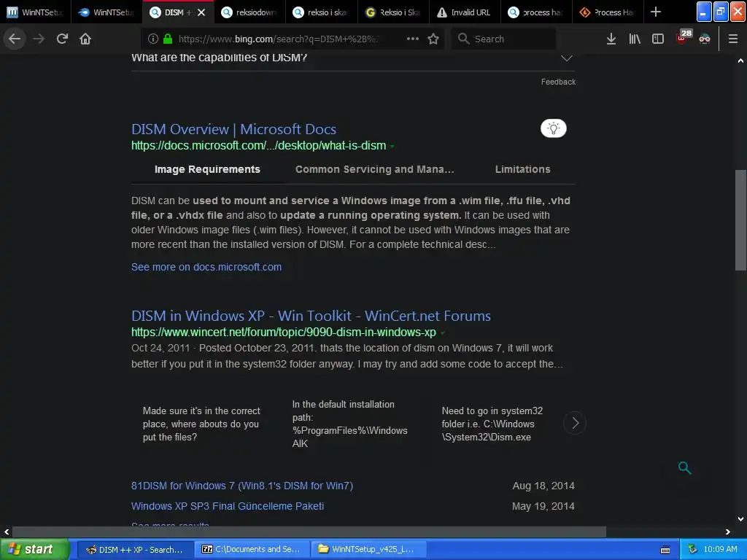Reload the current Bing page

pos(62,39)
